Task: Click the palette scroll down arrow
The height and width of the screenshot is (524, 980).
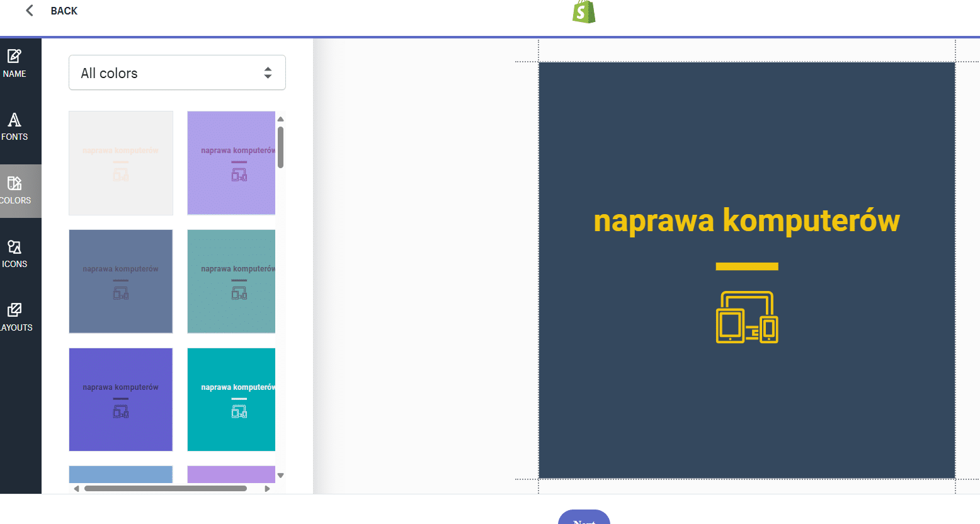Action: pyautogui.click(x=281, y=476)
